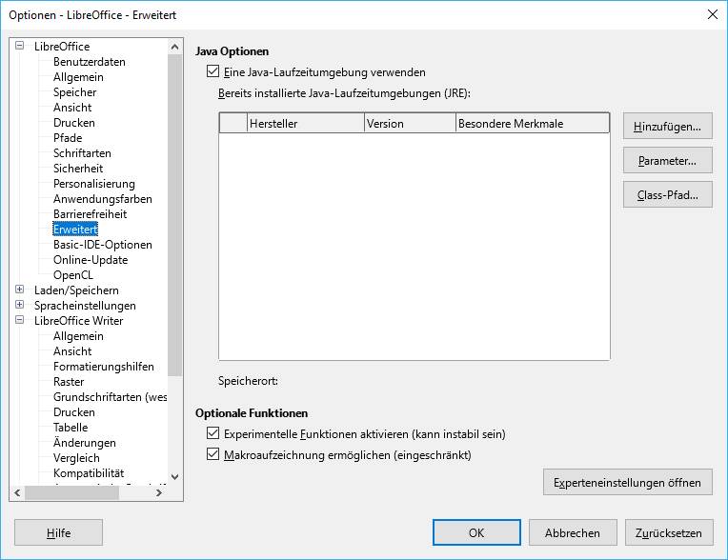Select Anwendungsfarben in the tree
Screen dimensions: 728x560
pos(103,199)
